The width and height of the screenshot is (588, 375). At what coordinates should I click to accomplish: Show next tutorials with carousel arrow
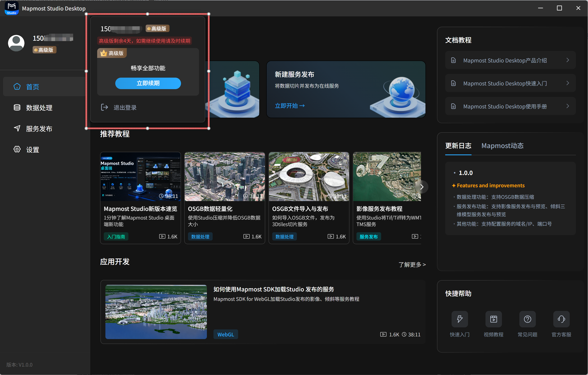click(422, 187)
